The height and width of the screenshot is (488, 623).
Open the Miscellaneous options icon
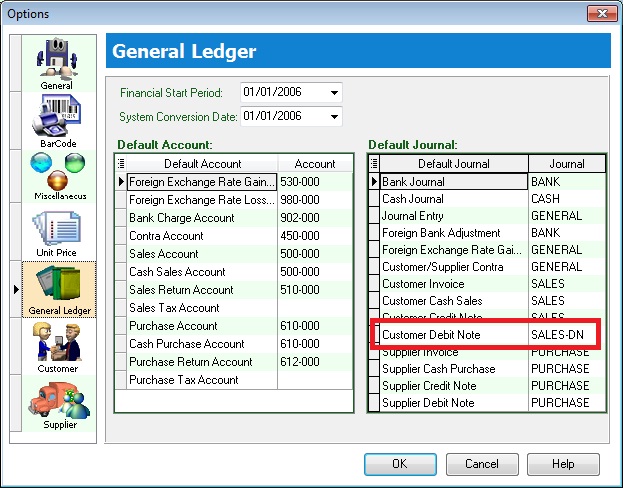pyautogui.click(x=58, y=176)
